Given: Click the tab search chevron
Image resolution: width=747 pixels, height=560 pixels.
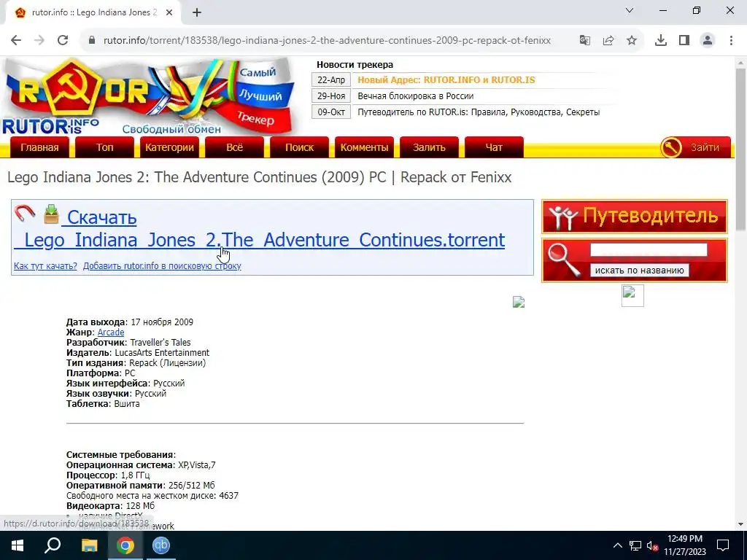Looking at the screenshot, I should pyautogui.click(x=630, y=10).
